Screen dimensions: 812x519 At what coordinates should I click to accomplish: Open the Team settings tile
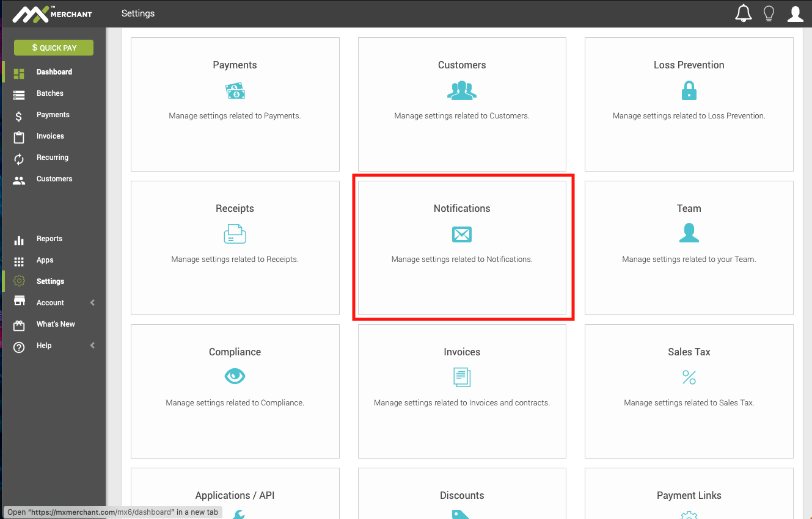click(x=689, y=247)
